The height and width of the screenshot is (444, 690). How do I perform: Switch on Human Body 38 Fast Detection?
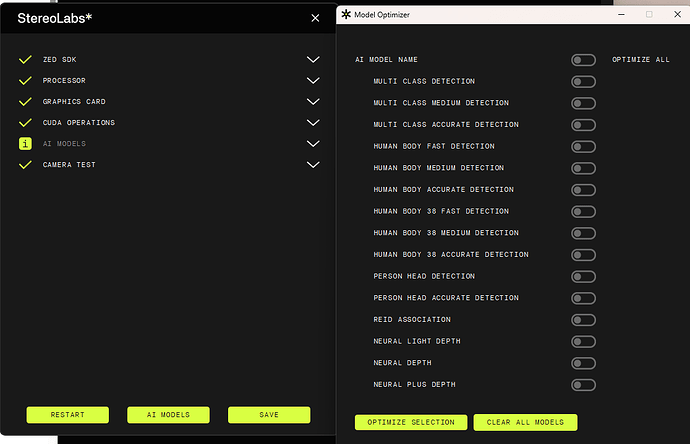(584, 211)
